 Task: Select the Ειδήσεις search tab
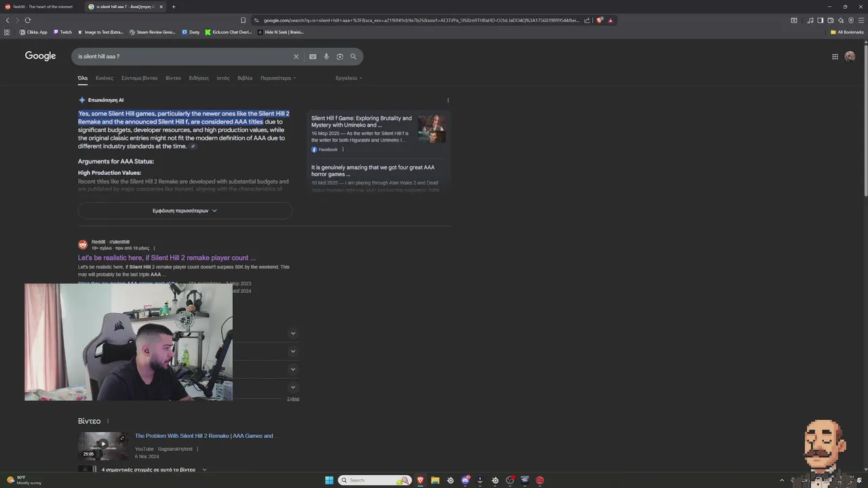point(199,78)
